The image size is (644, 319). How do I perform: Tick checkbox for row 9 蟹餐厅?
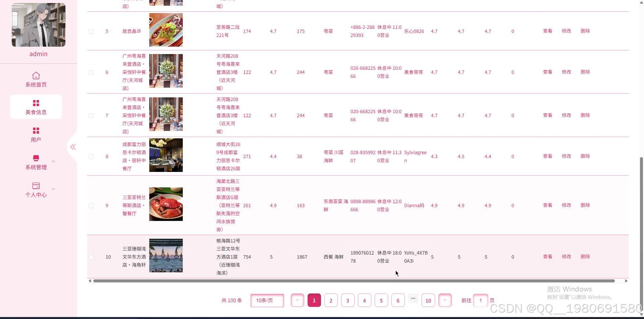point(91,206)
